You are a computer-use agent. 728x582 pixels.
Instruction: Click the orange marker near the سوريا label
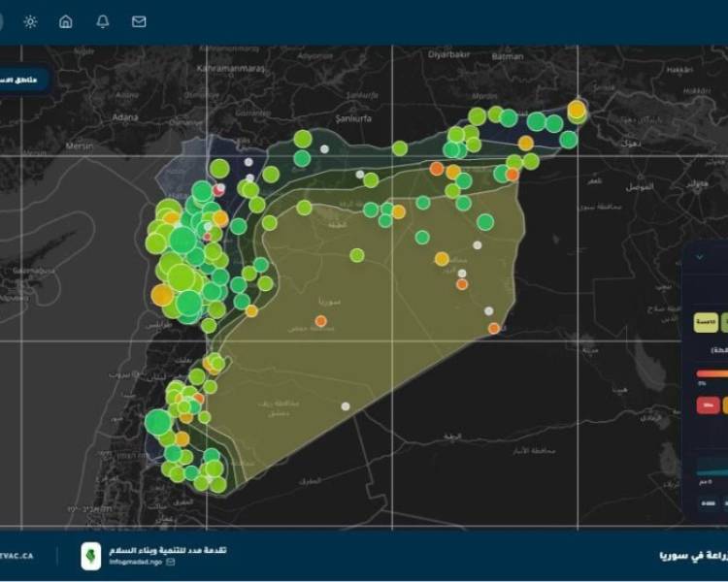320,320
